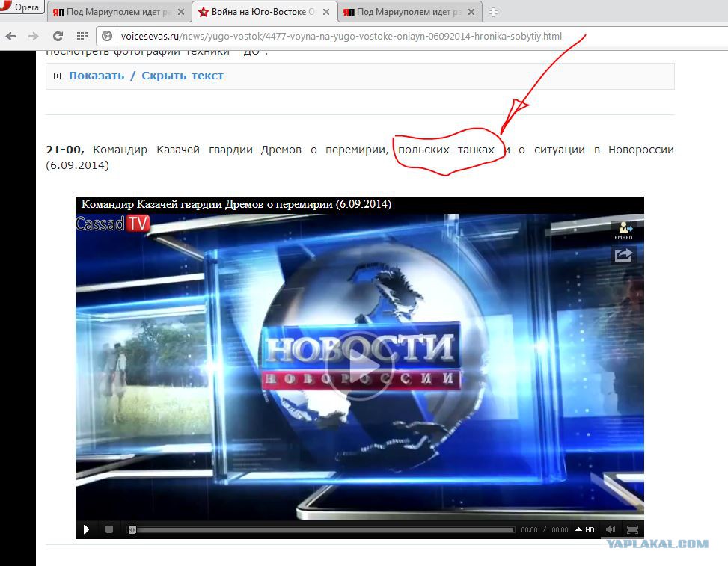Click the big play button on video
The width and height of the screenshot is (728, 566).
[361, 366]
